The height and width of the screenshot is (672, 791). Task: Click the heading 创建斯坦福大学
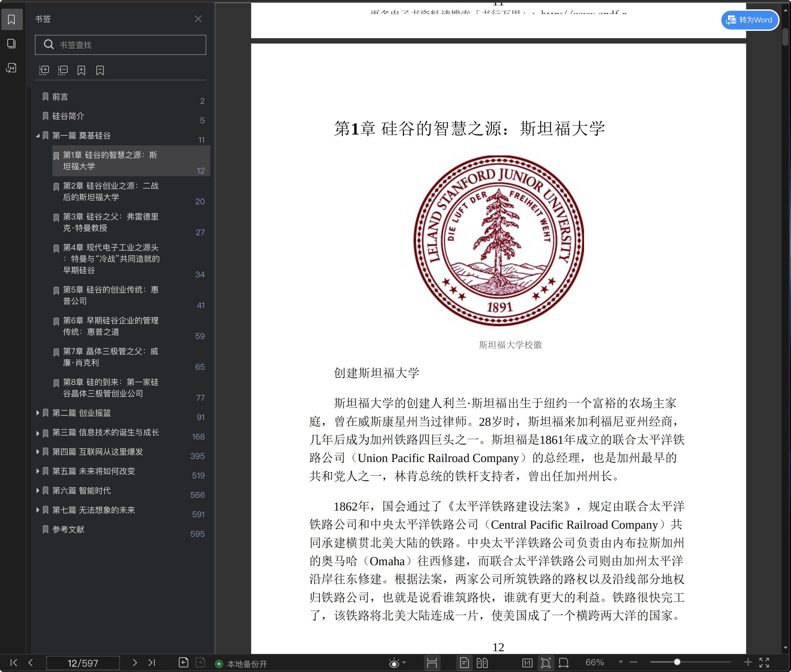376,373
